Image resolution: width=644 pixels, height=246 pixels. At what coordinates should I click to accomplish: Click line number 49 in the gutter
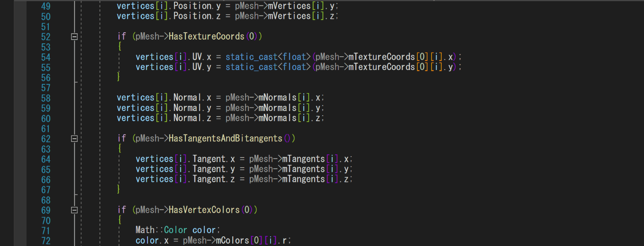pos(46,6)
